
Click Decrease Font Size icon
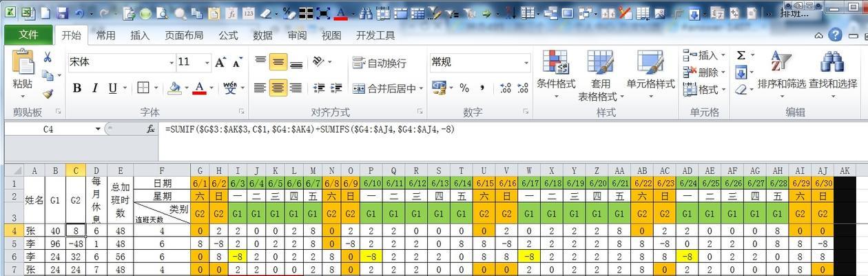pos(237,63)
